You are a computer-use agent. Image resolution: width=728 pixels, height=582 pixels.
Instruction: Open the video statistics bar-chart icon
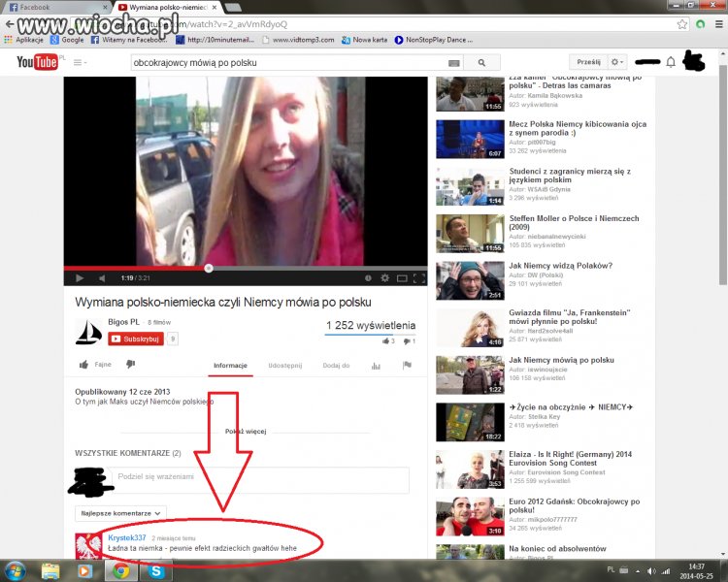(x=376, y=367)
